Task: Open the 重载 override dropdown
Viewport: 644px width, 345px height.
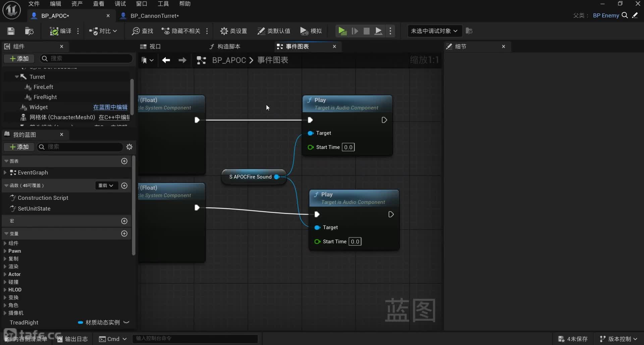Action: click(x=106, y=186)
